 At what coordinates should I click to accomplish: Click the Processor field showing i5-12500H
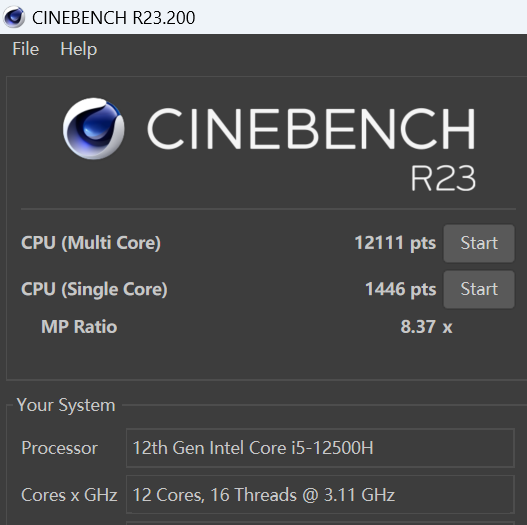(320, 448)
